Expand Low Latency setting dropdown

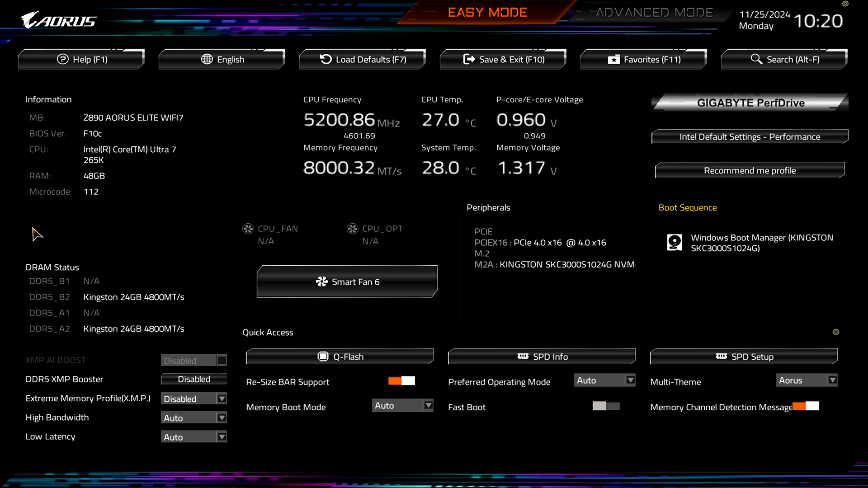[222, 437]
